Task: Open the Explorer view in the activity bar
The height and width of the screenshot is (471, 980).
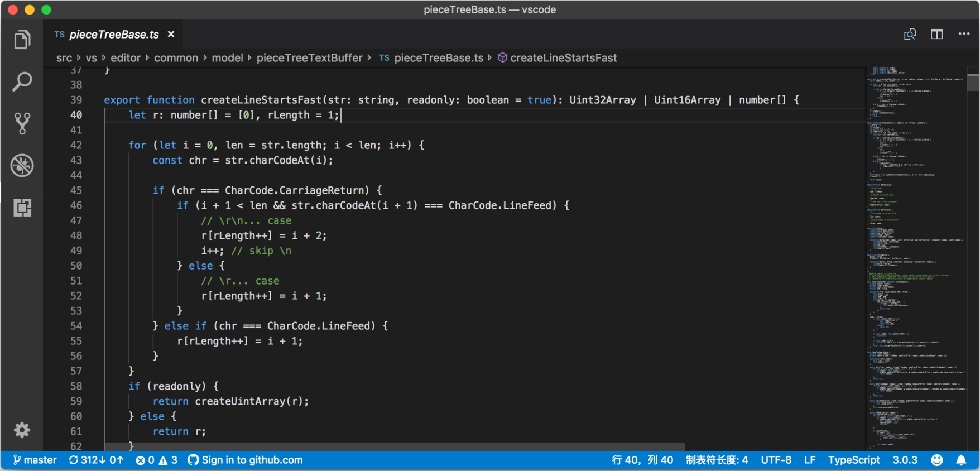Action: pos(22,40)
